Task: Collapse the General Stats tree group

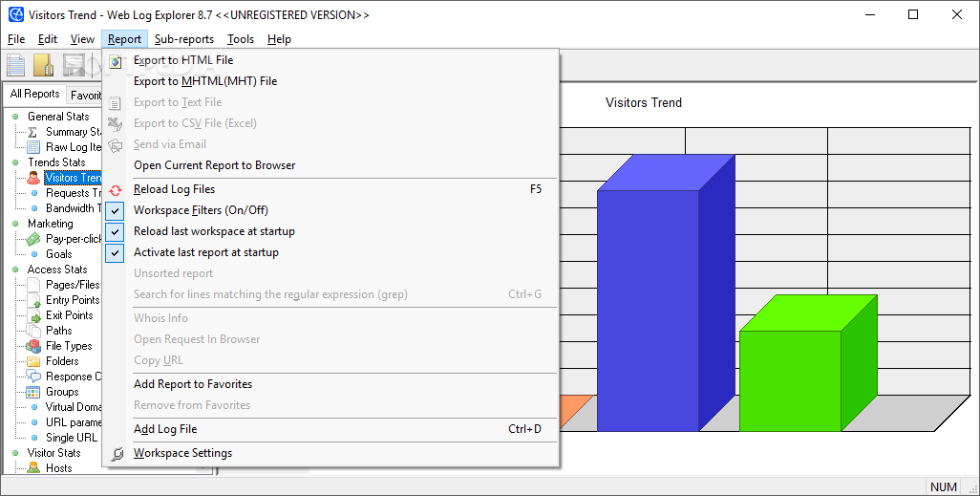Action: click(x=15, y=117)
